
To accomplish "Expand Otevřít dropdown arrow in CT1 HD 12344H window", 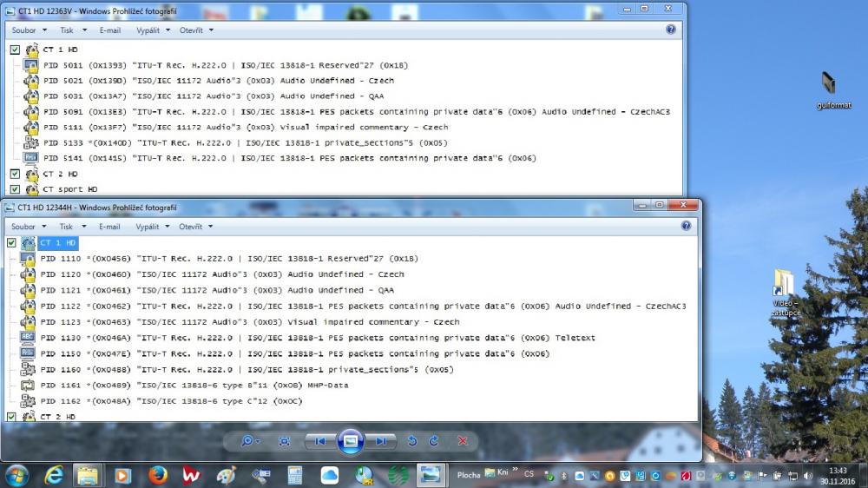I will pyautogui.click(x=210, y=227).
